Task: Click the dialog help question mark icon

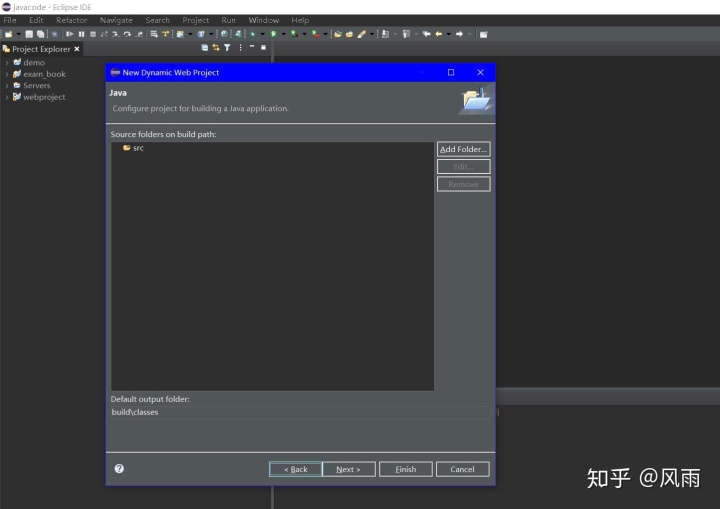Action: pyautogui.click(x=119, y=469)
